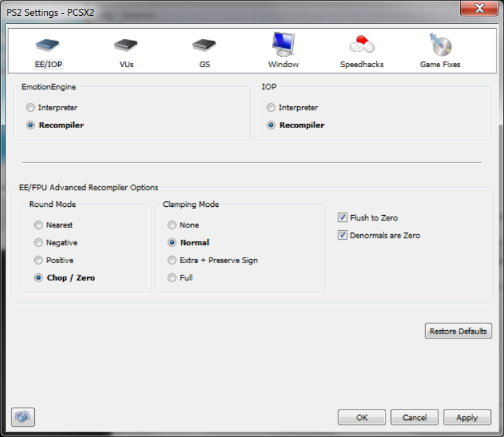
Task: Click the Apply button
Action: pos(467,417)
